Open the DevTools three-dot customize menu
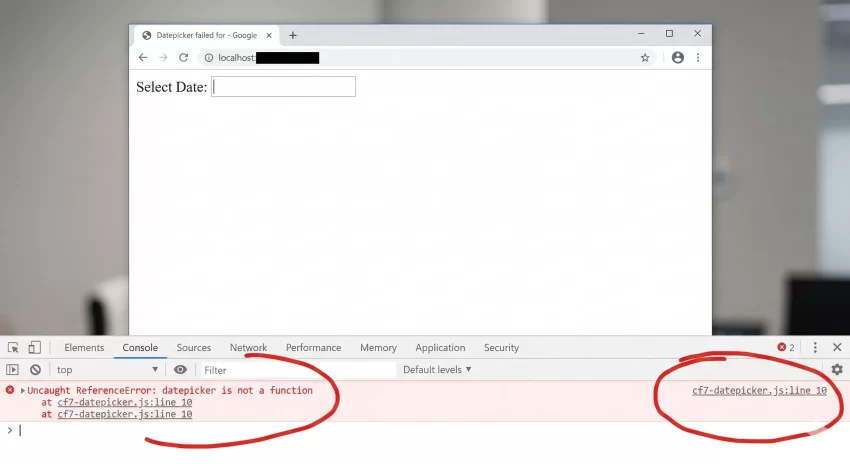The image size is (850, 464). click(x=815, y=347)
